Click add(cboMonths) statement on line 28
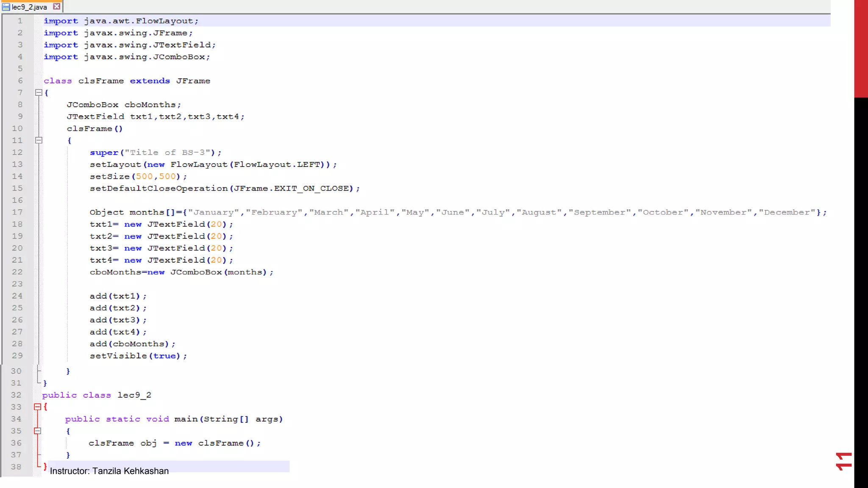This screenshot has height=488, width=868. click(x=132, y=344)
